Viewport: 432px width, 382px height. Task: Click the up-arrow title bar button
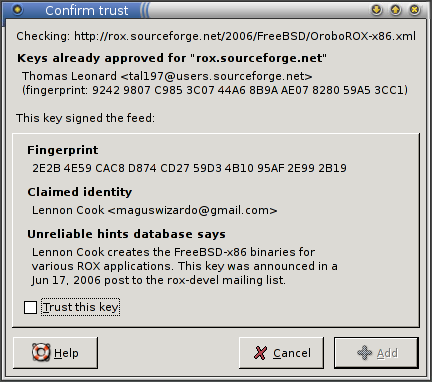[x=396, y=10]
